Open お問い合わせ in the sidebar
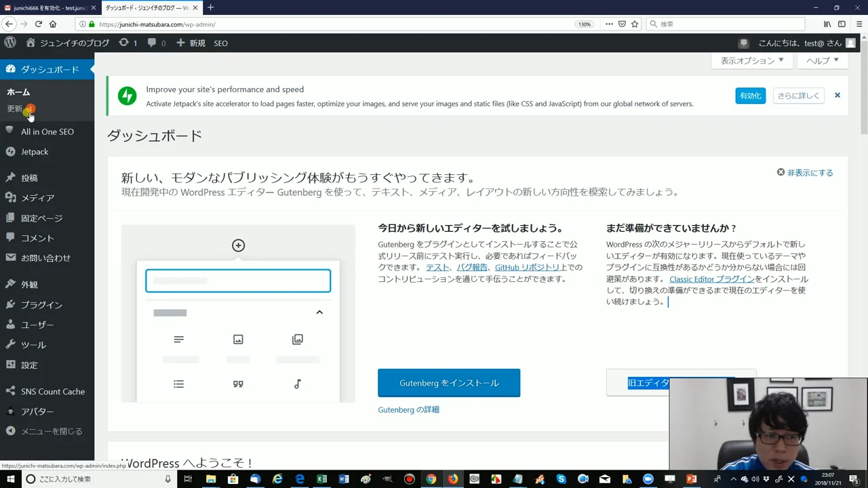Image resolution: width=868 pixels, height=488 pixels. 47,258
